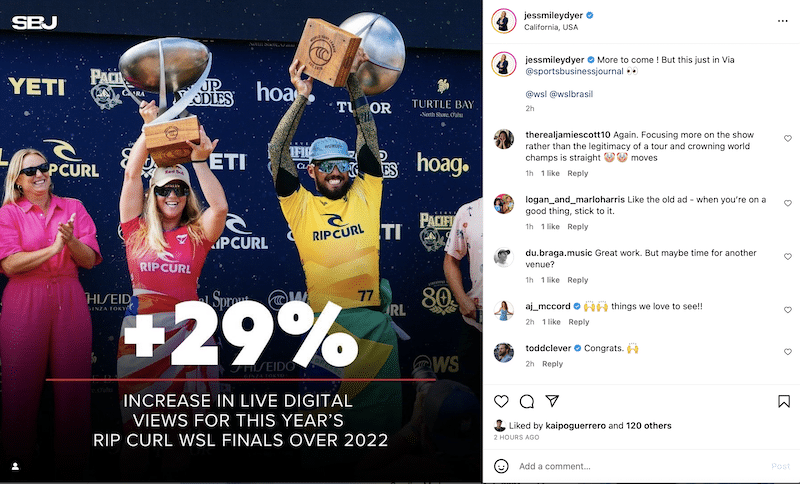Image resolution: width=800 pixels, height=484 pixels.
Task: Like the post with heart icon
Action: tap(501, 401)
